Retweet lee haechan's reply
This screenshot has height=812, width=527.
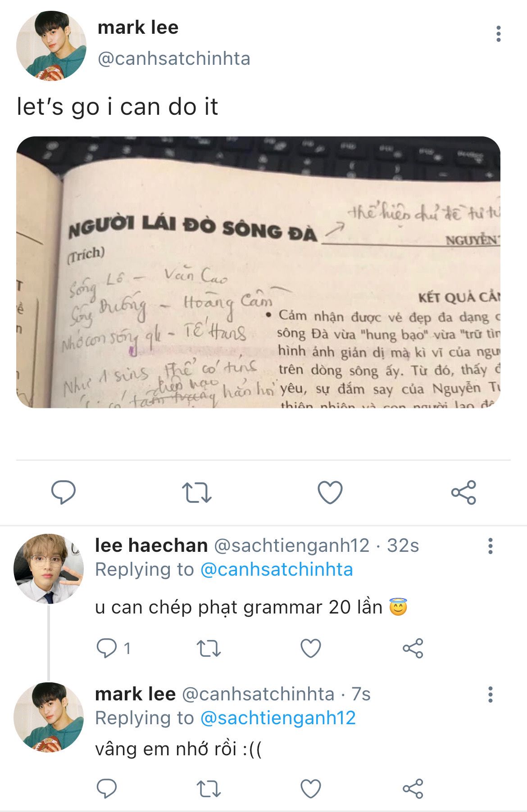(209, 649)
